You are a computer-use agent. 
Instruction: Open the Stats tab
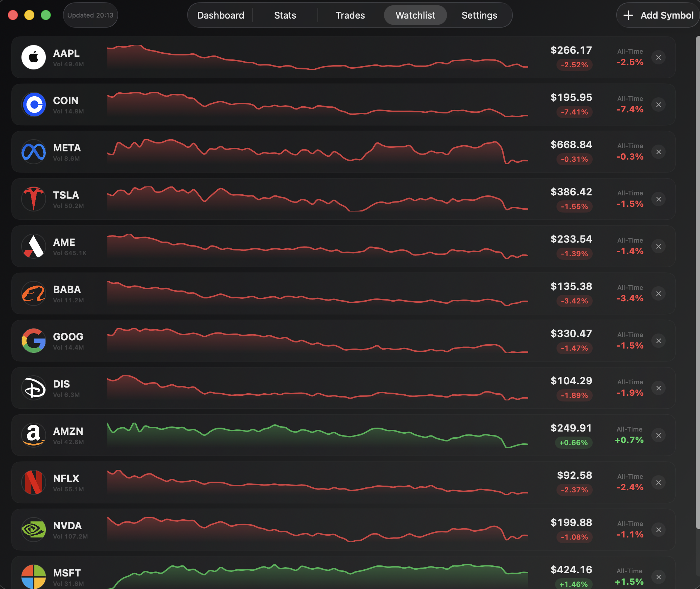pos(285,15)
